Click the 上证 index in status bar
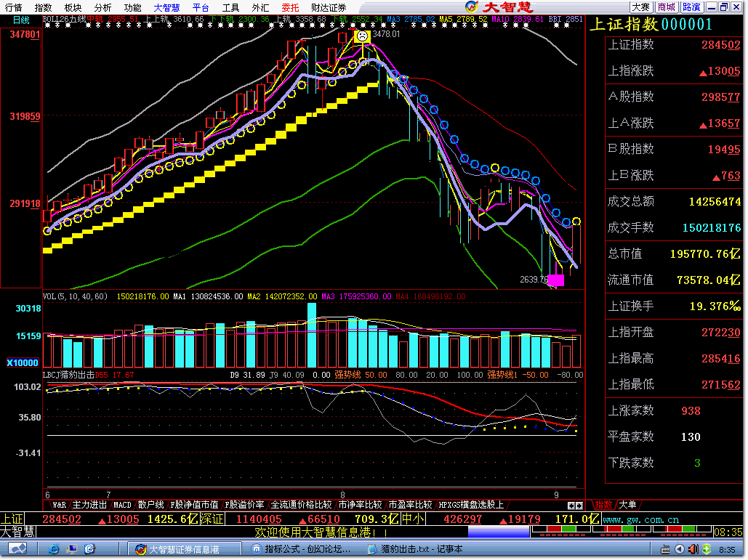 [x=12, y=519]
